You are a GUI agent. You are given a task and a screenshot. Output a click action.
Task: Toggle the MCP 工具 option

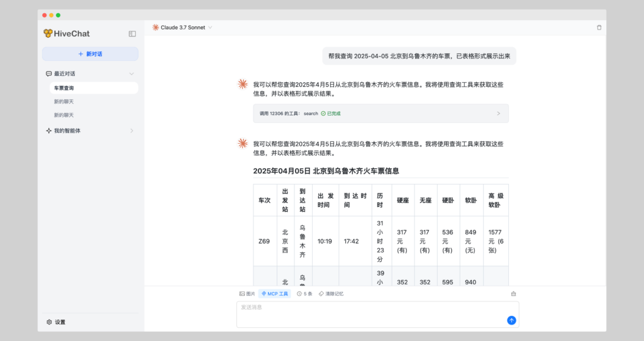pyautogui.click(x=275, y=294)
